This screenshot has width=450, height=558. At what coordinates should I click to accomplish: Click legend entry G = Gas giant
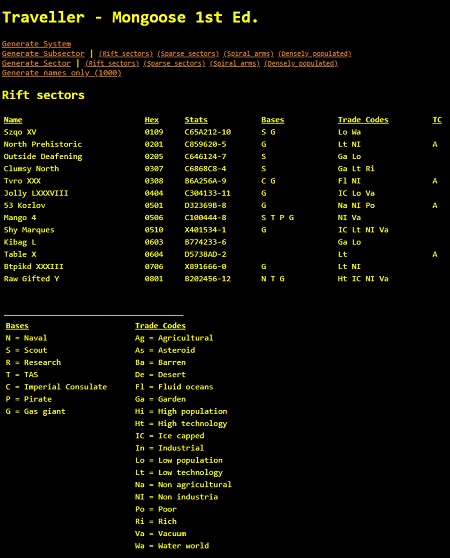[36, 411]
